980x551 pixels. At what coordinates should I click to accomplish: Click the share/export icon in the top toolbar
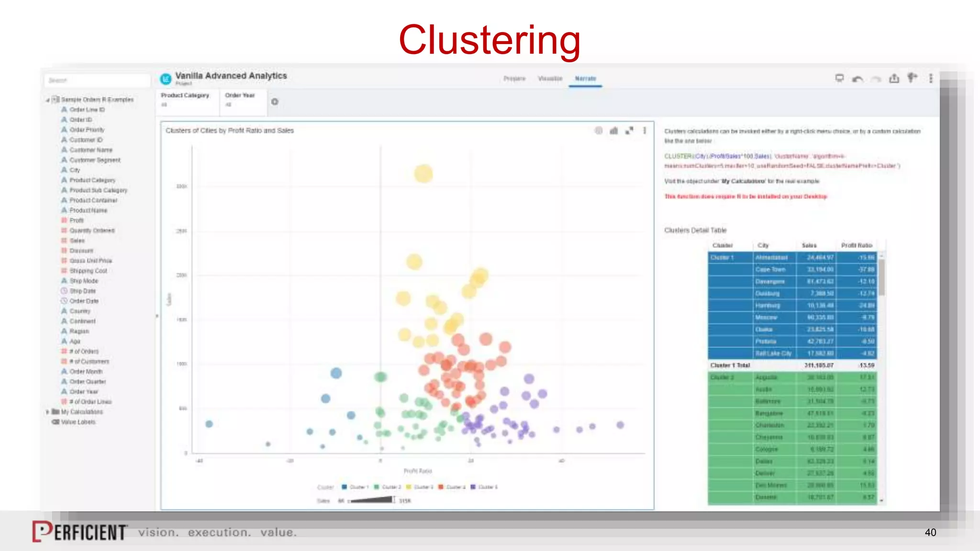(x=894, y=78)
